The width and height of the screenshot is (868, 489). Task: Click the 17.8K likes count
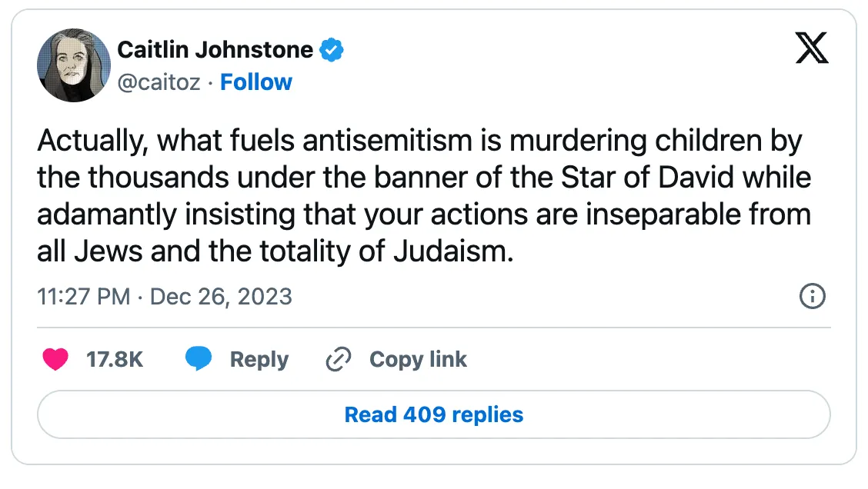click(115, 359)
